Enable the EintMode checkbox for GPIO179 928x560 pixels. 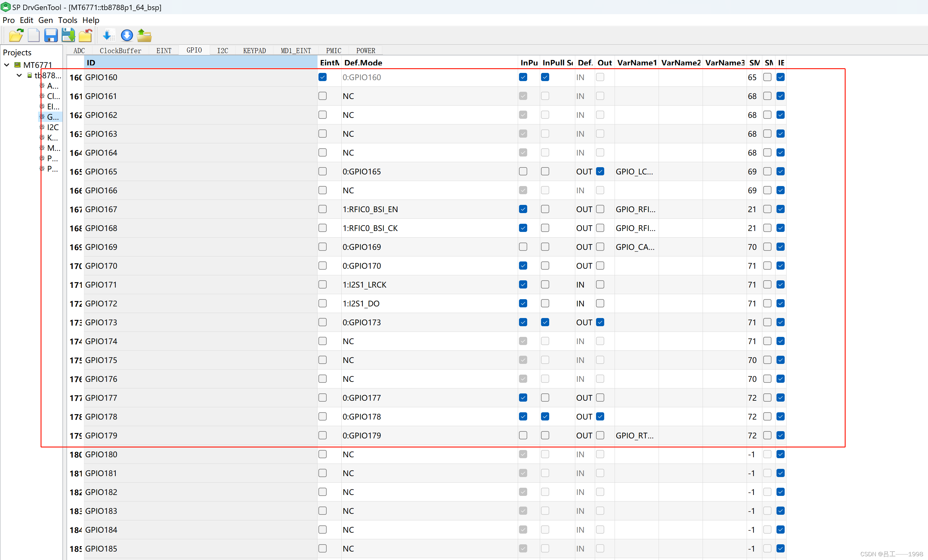(323, 435)
